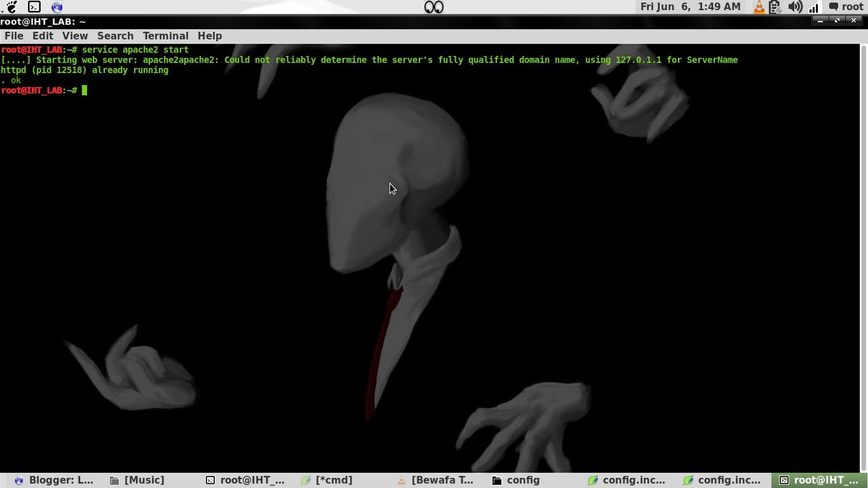Open the File menu
The height and width of the screenshot is (488, 868).
click(13, 36)
